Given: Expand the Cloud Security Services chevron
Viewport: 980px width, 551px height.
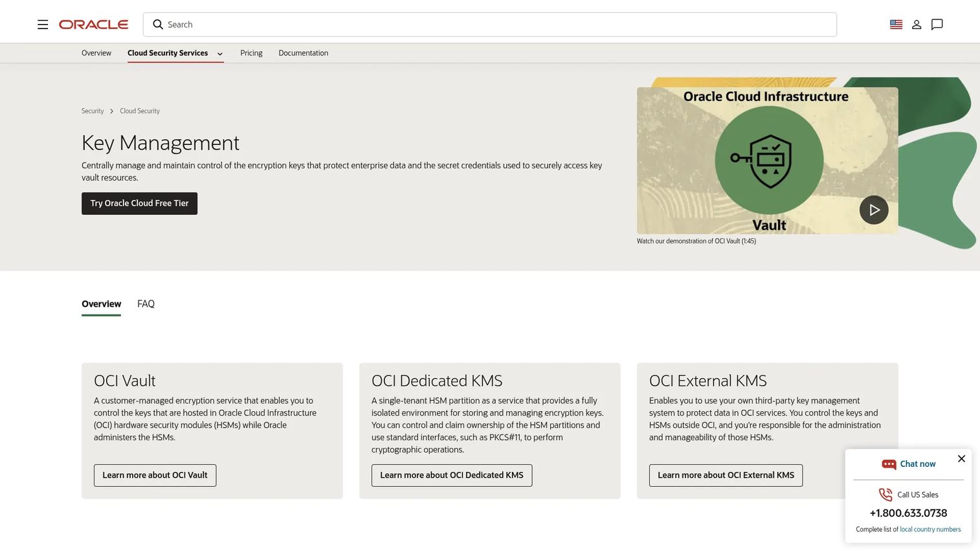Looking at the screenshot, I should (220, 54).
